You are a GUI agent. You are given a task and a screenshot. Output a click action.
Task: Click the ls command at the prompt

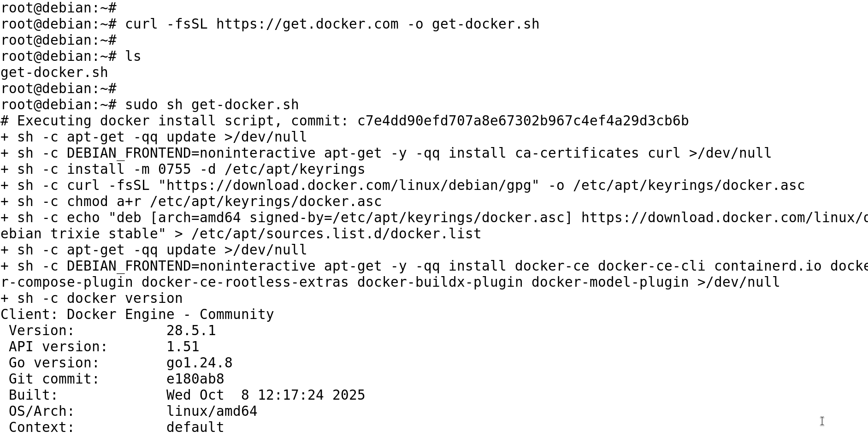(x=133, y=56)
